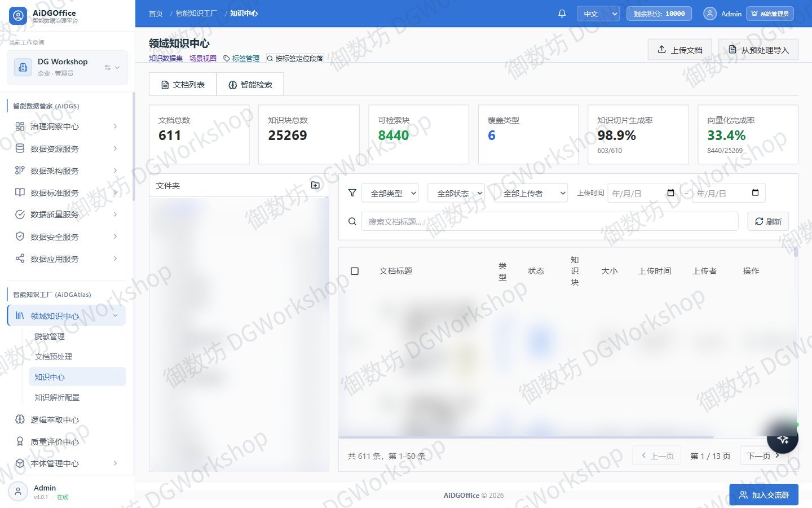Toggle the select-all checkbox in table header
The width and height of the screenshot is (812, 508).
[x=355, y=271]
